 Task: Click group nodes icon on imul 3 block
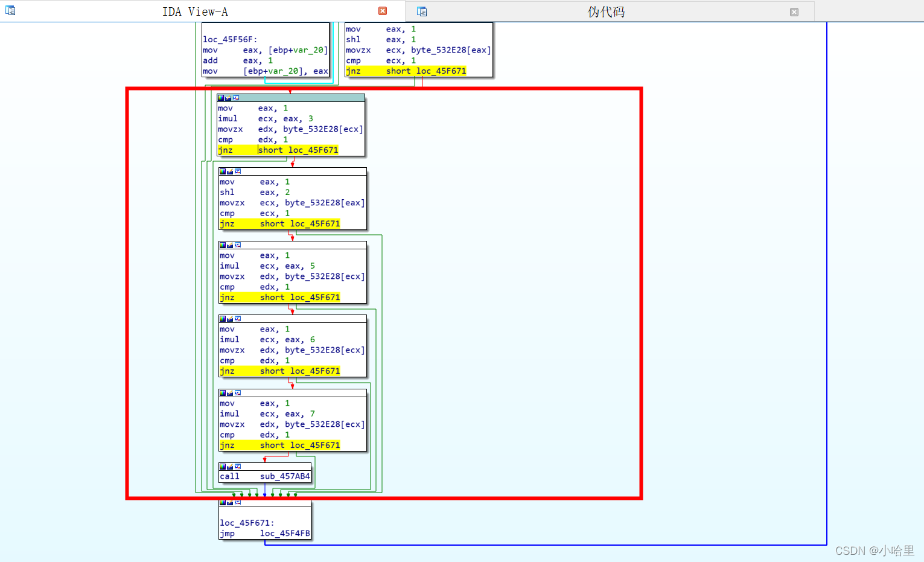pyautogui.click(x=236, y=98)
